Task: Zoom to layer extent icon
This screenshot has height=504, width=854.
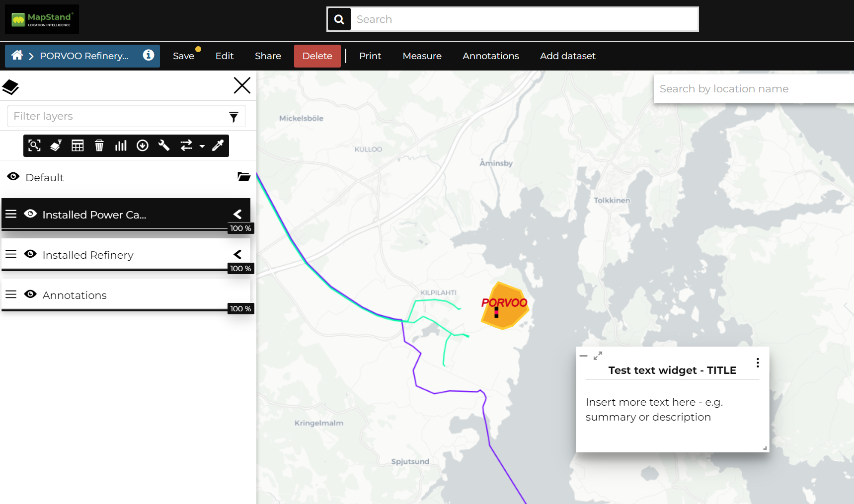Action: [34, 145]
